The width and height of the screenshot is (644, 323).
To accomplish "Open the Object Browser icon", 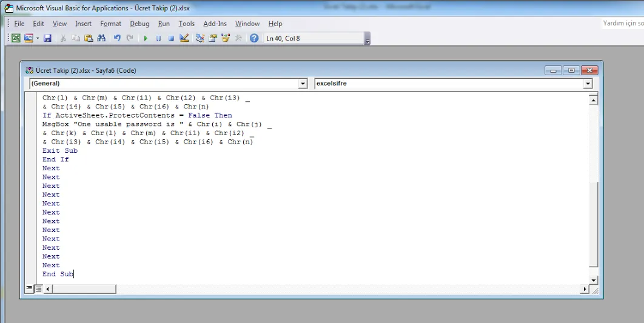I will click(x=226, y=38).
